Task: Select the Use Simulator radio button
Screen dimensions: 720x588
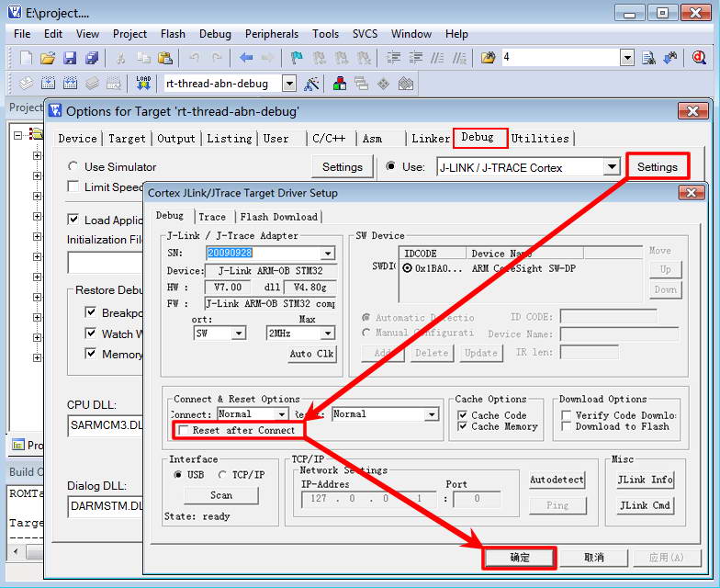Action: pyautogui.click(x=73, y=167)
